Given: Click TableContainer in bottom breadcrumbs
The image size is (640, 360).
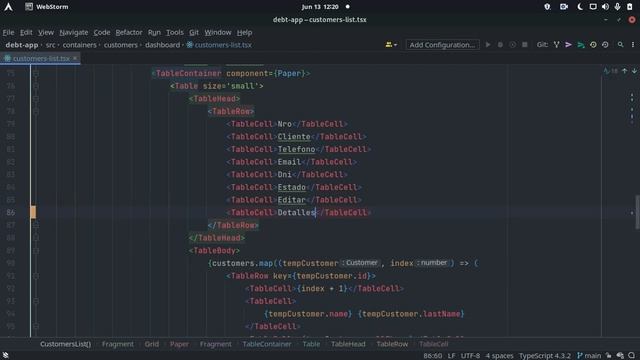Looking at the screenshot, I should [267, 344].
